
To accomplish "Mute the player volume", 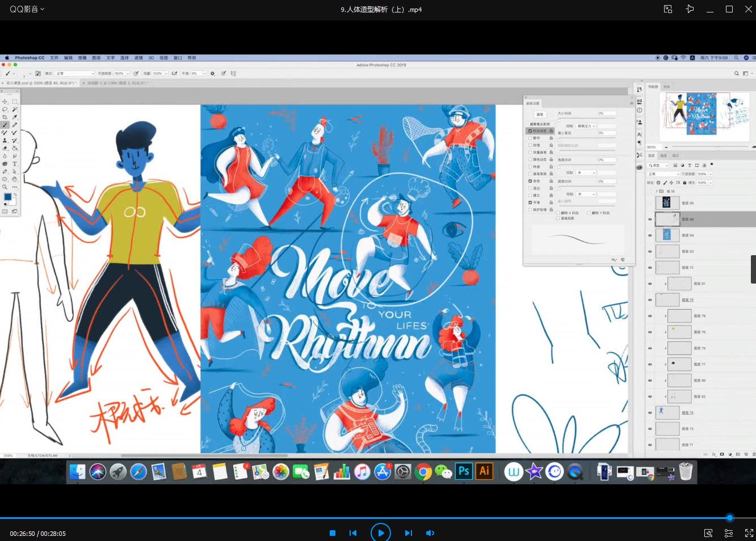I will point(430,533).
